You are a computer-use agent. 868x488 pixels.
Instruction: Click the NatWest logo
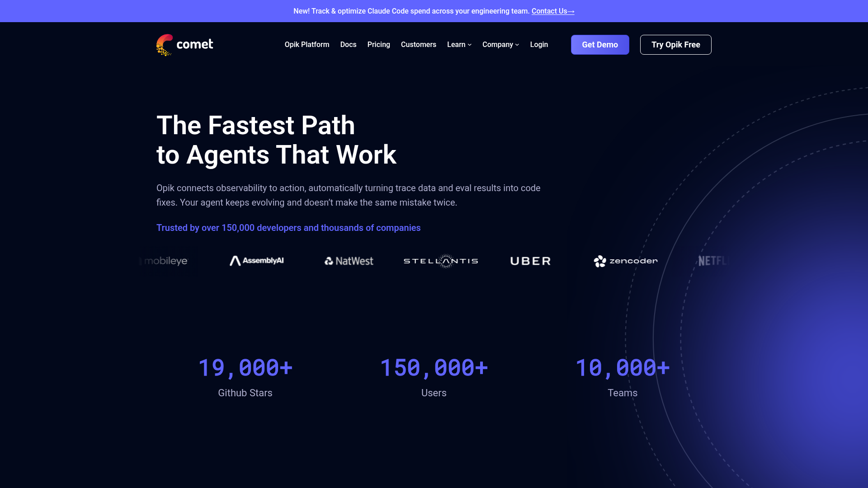(349, 261)
